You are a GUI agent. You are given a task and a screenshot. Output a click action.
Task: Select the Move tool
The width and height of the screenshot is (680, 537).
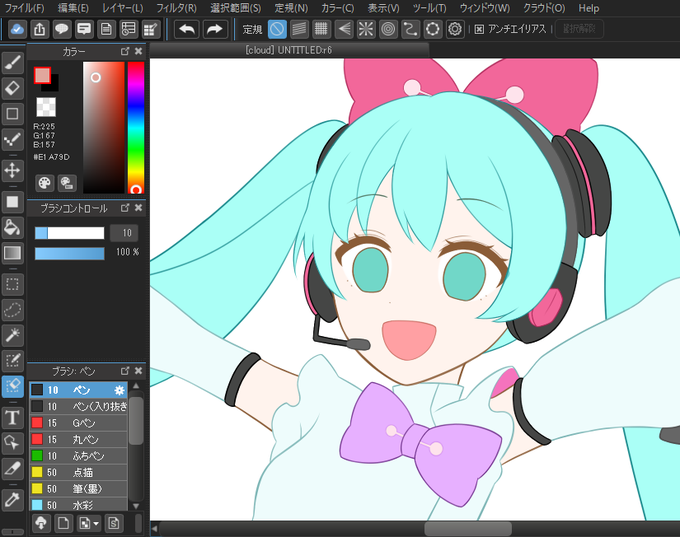coord(12,170)
